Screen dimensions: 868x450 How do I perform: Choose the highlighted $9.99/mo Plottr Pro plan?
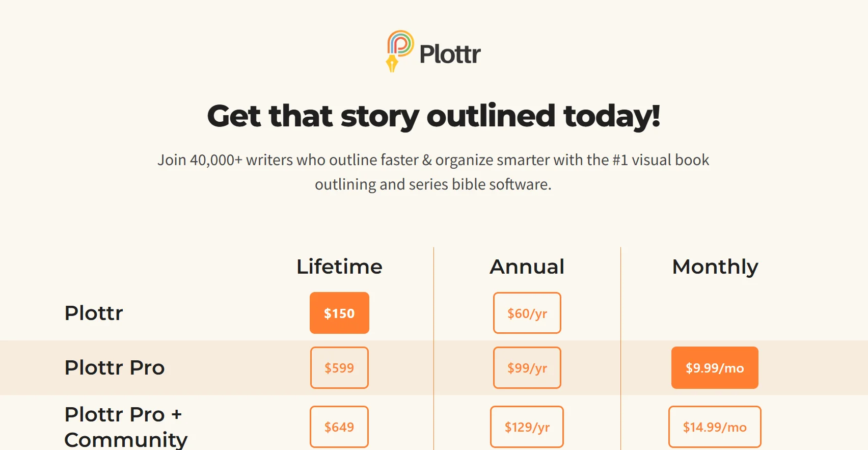pyautogui.click(x=715, y=367)
